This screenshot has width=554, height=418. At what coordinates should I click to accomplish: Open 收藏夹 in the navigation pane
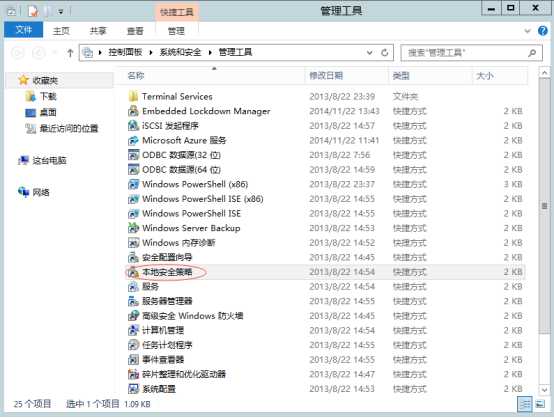[x=45, y=81]
